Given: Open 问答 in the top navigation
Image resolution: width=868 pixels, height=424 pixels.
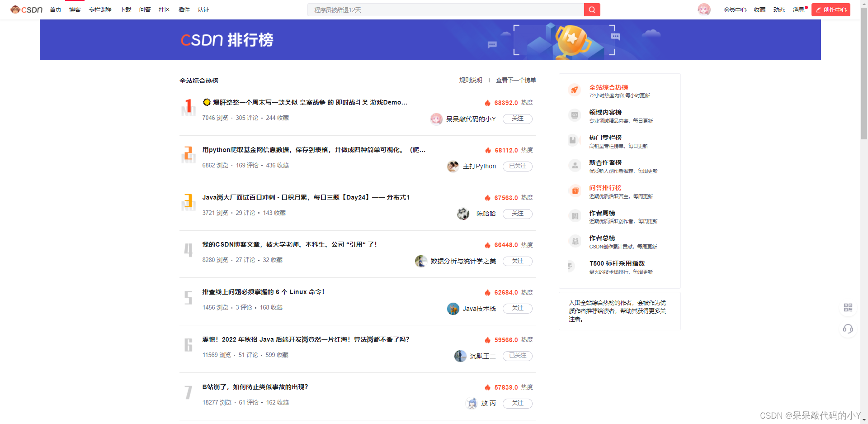Looking at the screenshot, I should pyautogui.click(x=145, y=10).
